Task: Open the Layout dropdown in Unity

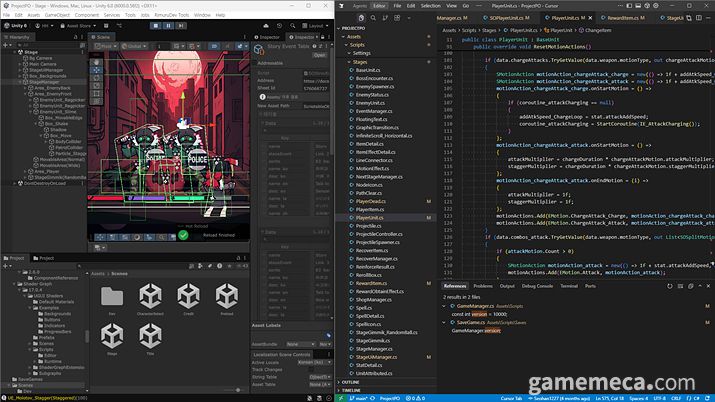Action: (314, 26)
